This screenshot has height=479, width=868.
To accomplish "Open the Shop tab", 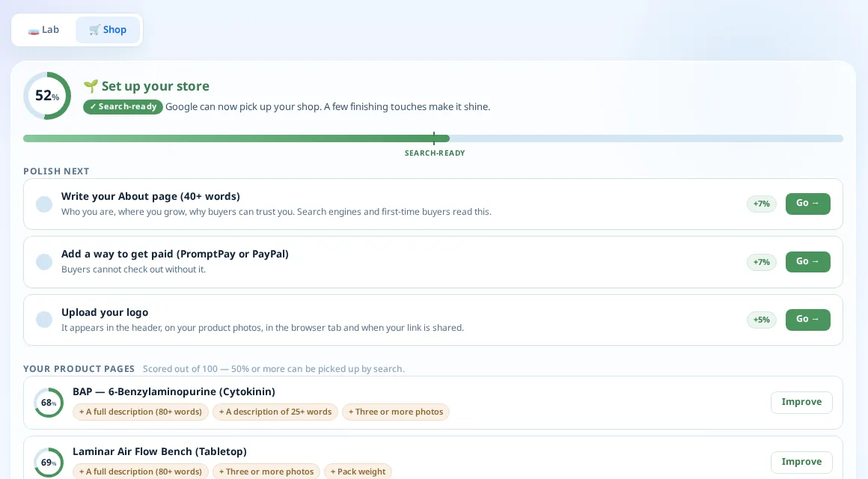I will pos(108,30).
